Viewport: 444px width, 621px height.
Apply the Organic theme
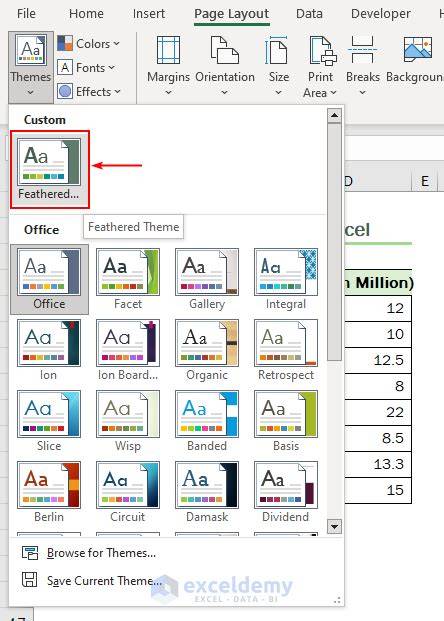tap(207, 350)
